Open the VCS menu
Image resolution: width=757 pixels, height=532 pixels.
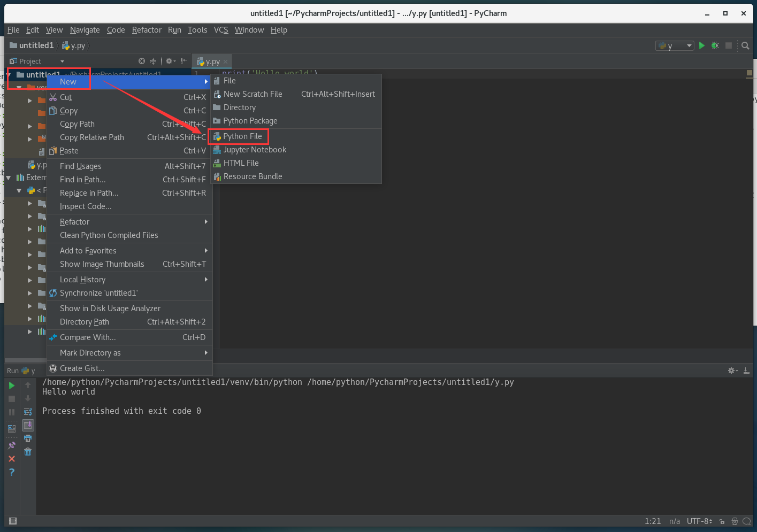click(x=221, y=30)
